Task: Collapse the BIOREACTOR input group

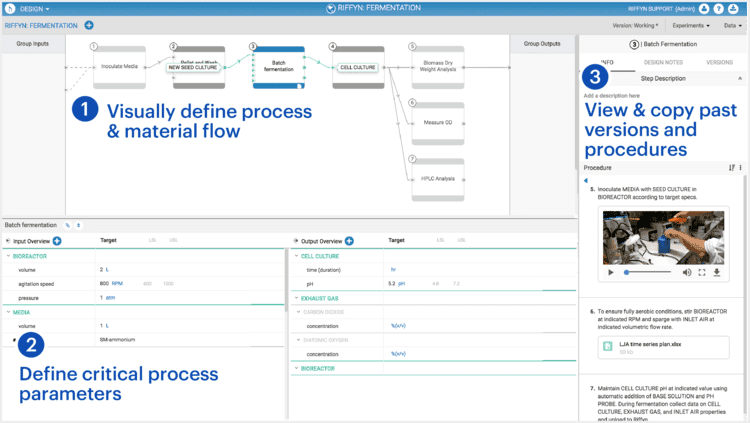Action: pyautogui.click(x=8, y=256)
